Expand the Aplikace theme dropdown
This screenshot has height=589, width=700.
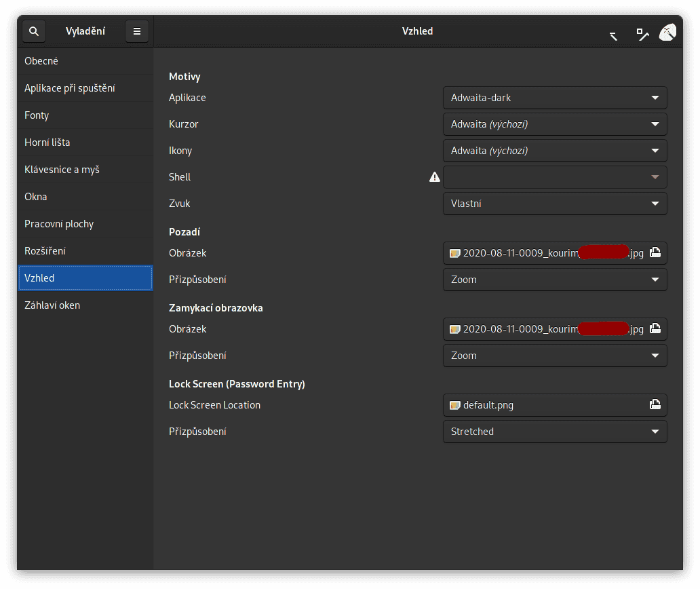555,98
